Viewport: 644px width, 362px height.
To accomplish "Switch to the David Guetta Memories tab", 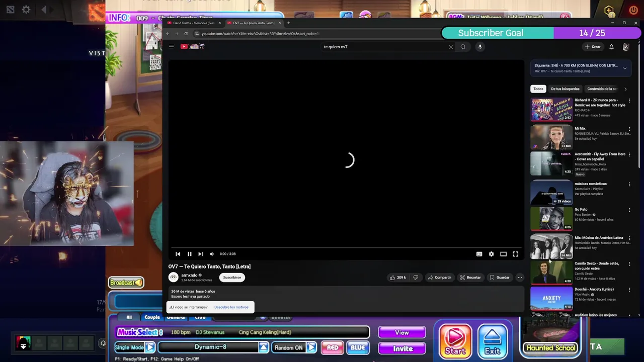I will [x=194, y=23].
